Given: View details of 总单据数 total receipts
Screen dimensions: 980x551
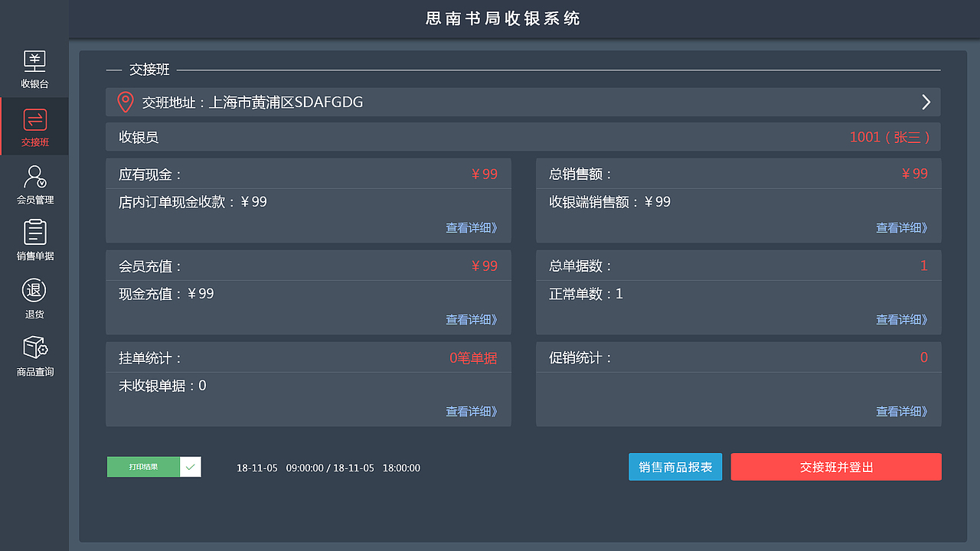Looking at the screenshot, I should coord(902,319).
